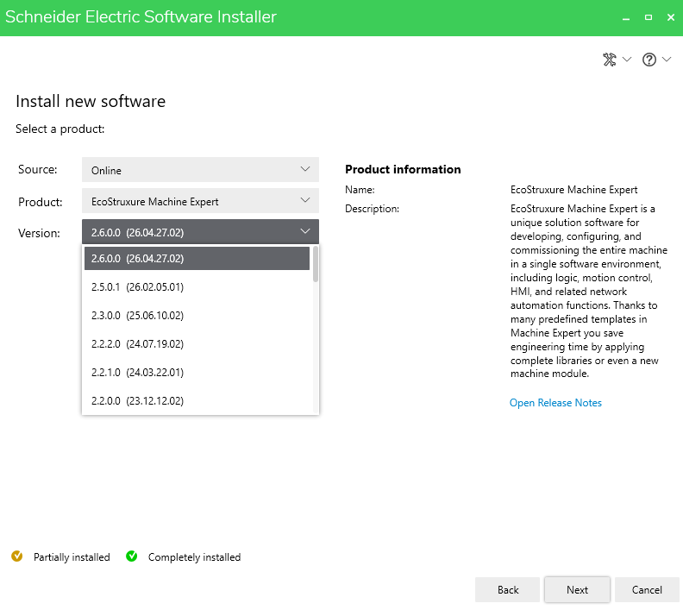This screenshot has width=683, height=616.
Task: Select version 2.2.2.0 (24.07.19.02)
Action: pos(197,343)
